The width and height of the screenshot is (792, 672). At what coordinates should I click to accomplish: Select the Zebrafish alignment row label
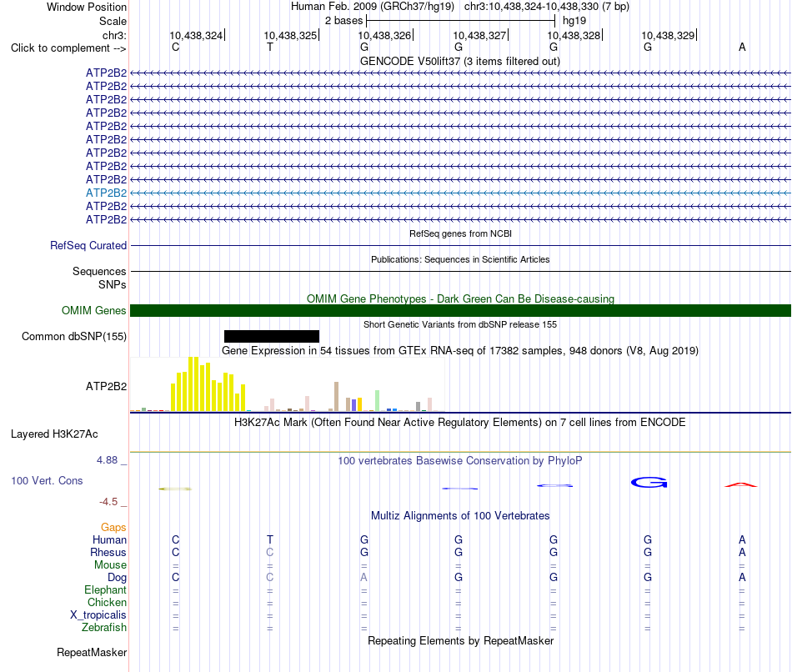(104, 627)
